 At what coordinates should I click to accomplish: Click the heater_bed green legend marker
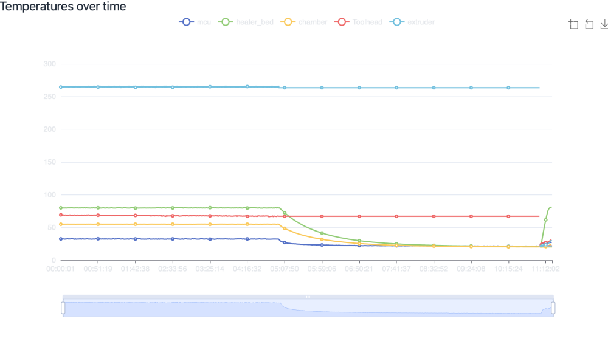pos(226,22)
